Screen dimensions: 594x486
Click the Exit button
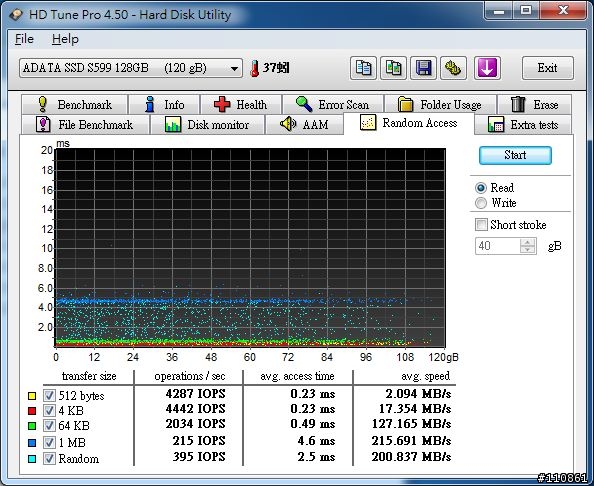point(547,68)
